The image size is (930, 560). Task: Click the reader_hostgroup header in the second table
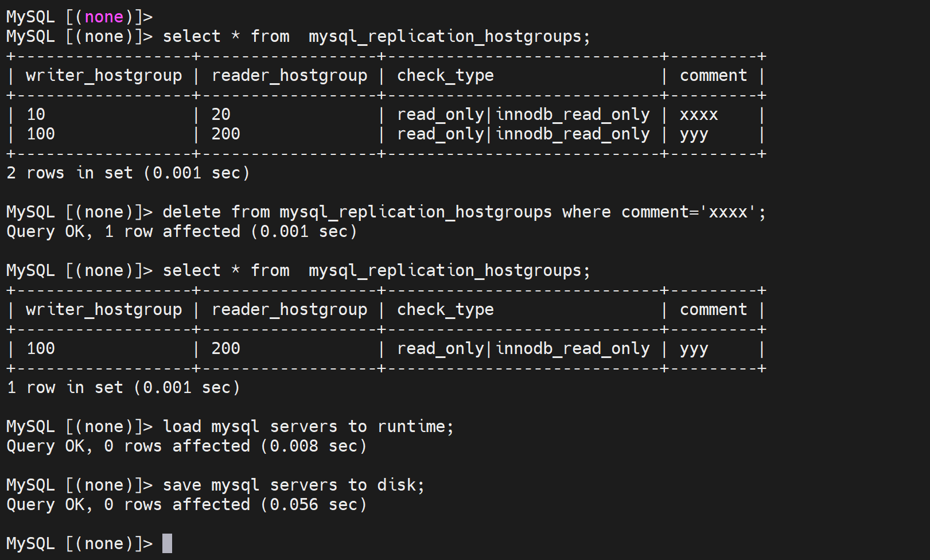(289, 310)
